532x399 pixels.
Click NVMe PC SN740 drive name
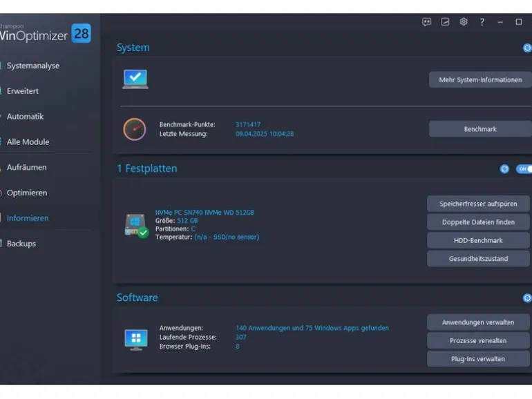[x=205, y=213]
